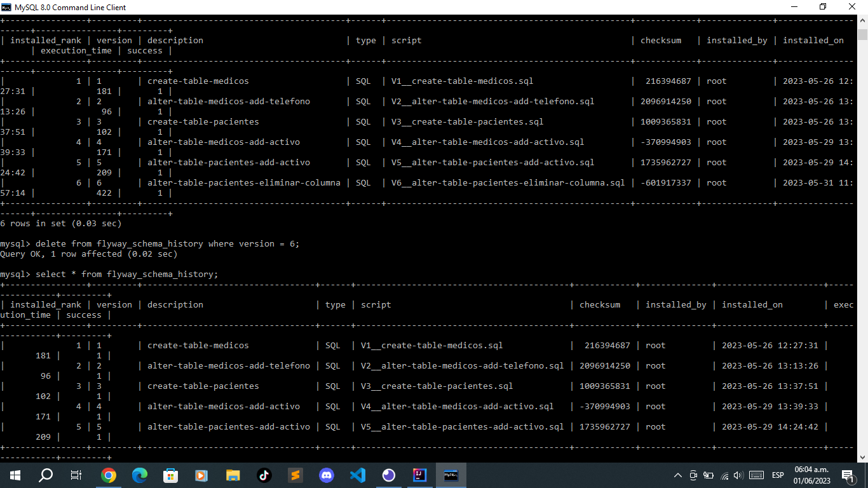Screen dimensions: 868x488
Task: Open Windows search from the taskbar
Action: click(46, 475)
